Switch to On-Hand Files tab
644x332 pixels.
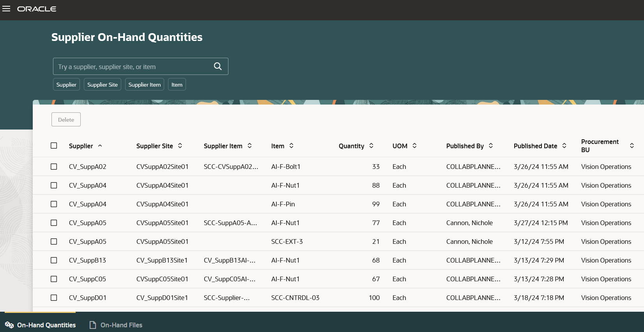click(x=116, y=325)
